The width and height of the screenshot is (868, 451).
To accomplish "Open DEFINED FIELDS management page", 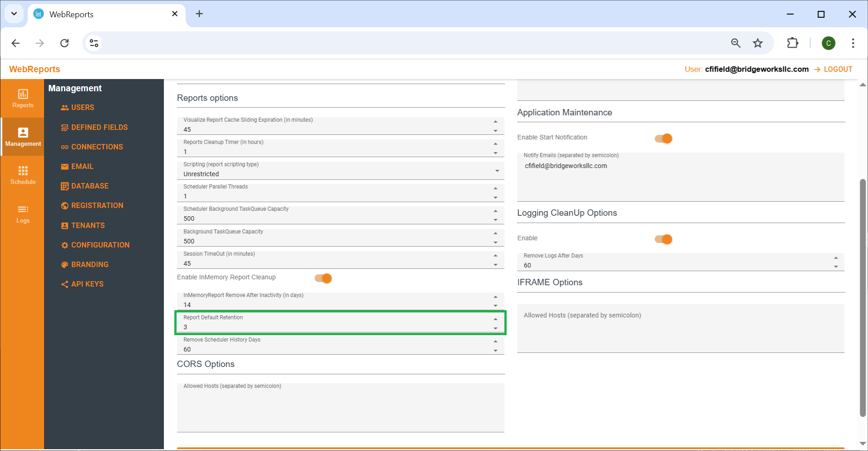I will [x=99, y=128].
